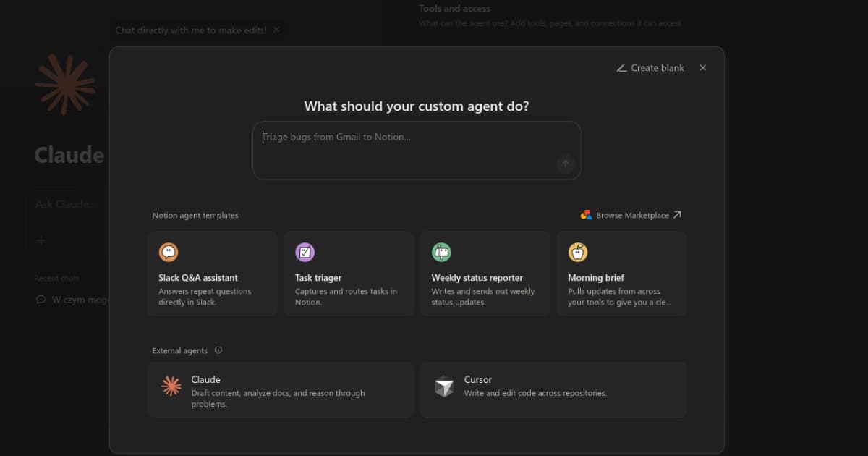The image size is (868, 456).
Task: Click the large Claude logo in the background page
Action: (65, 85)
